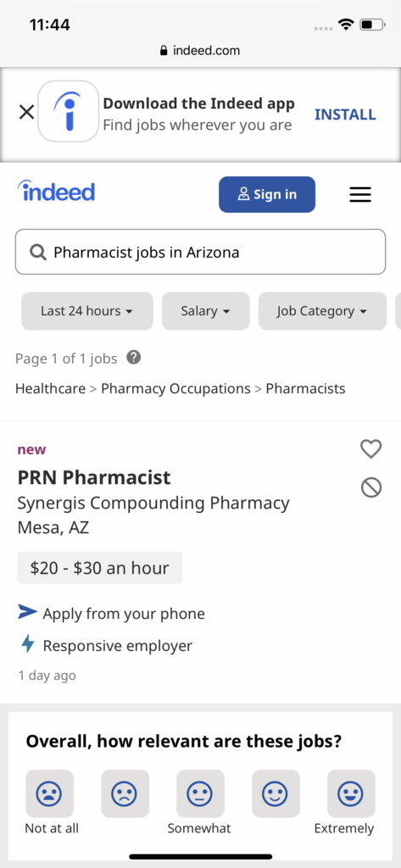Click the Sign in button
This screenshot has width=401, height=868.
coord(267,194)
